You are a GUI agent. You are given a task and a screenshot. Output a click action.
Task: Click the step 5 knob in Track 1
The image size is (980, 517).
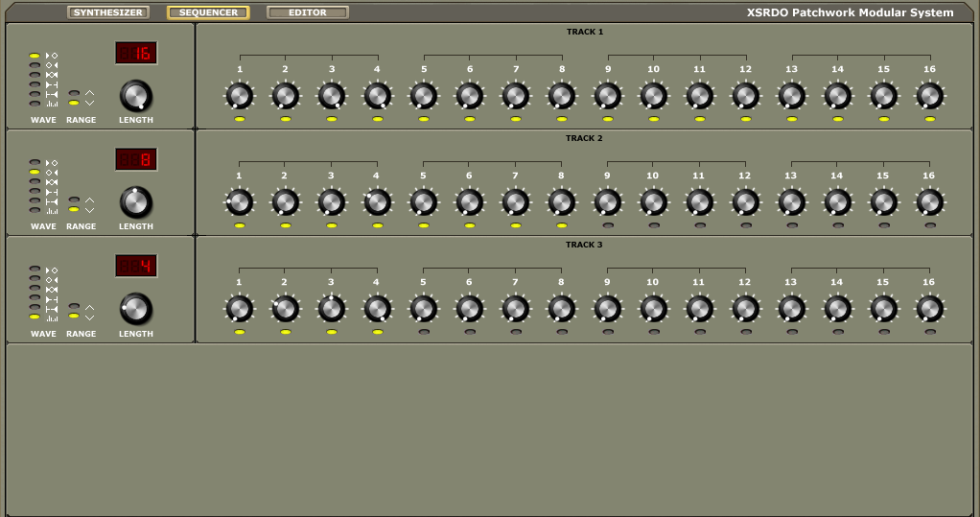pos(424,95)
